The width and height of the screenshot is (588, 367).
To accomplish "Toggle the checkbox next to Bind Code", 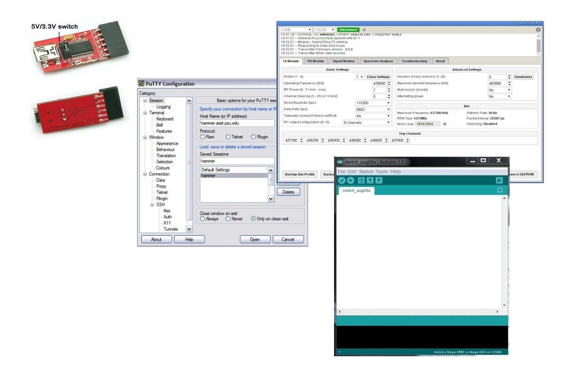I will (x=444, y=124).
